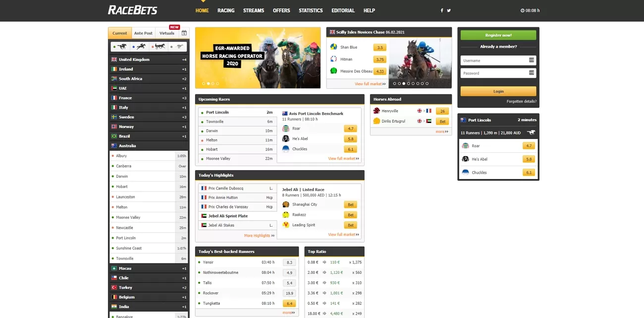Image resolution: width=644 pixels, height=318 pixels.
Task: Click Roar jockey silk in Upcoming Races
Action: (x=286, y=128)
